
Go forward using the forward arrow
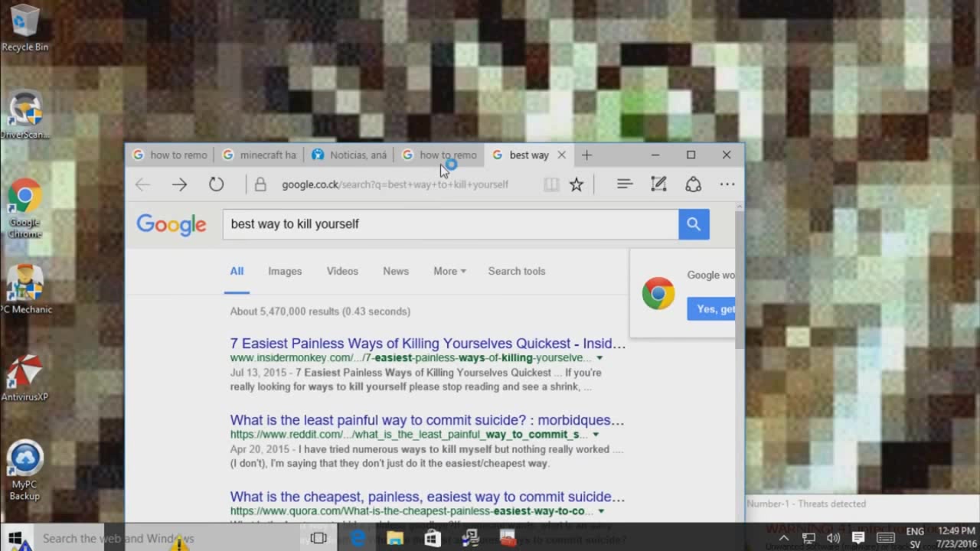tap(179, 184)
